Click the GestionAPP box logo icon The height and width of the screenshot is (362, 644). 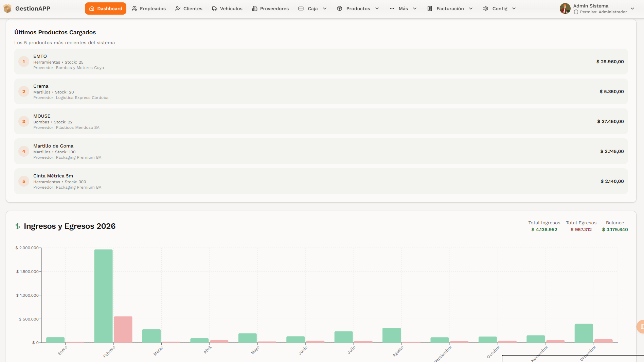click(x=7, y=8)
